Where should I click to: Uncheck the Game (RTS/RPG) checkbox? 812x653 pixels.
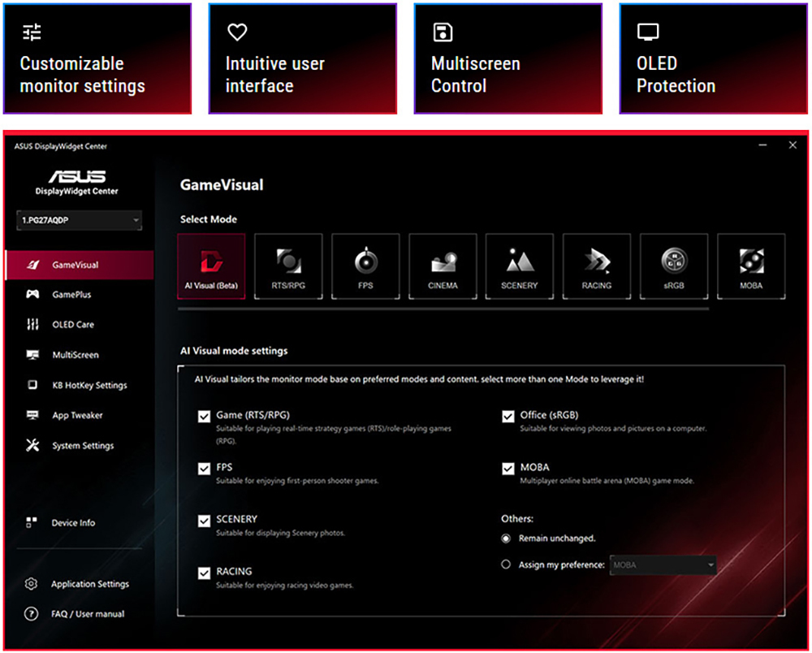click(204, 417)
